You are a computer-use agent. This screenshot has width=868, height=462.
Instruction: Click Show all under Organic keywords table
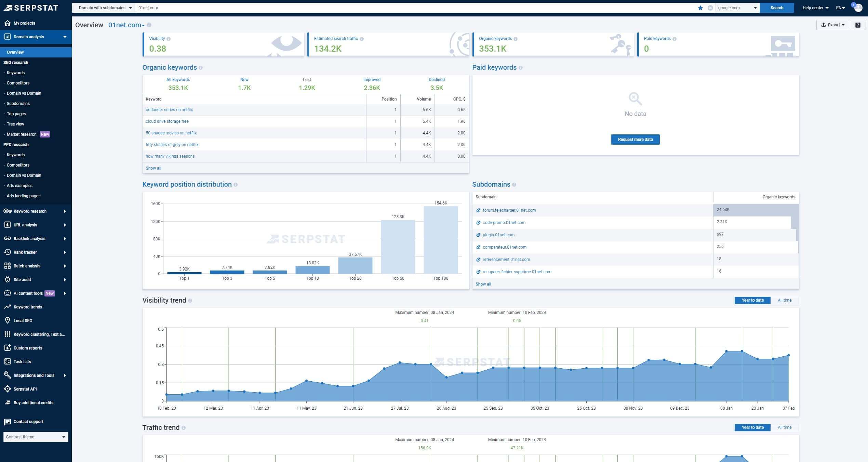(x=153, y=168)
